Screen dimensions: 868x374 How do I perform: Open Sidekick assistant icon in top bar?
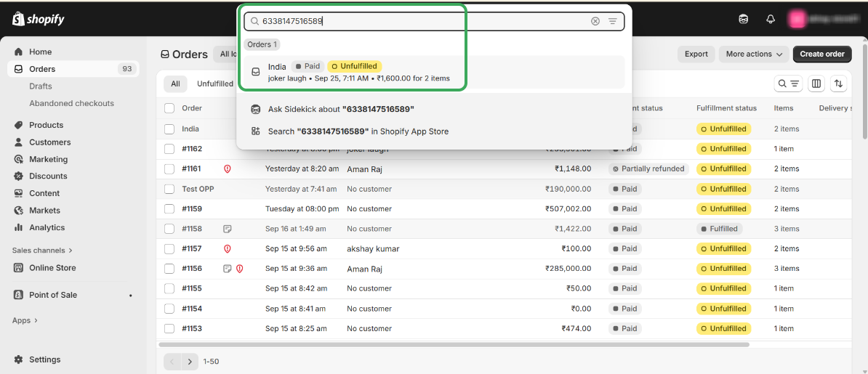744,20
